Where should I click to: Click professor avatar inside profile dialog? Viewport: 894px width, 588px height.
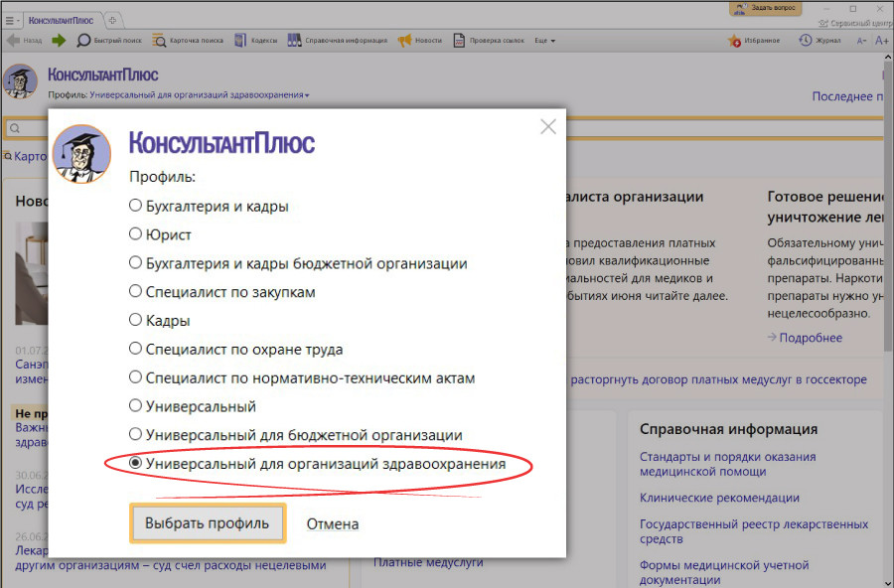(x=81, y=154)
